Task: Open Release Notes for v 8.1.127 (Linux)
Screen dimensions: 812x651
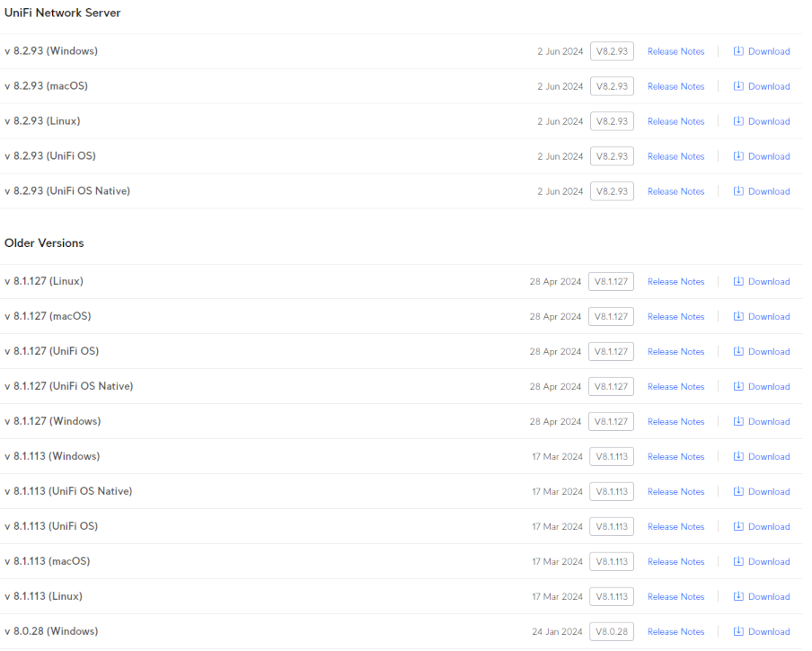Action: [x=675, y=282]
